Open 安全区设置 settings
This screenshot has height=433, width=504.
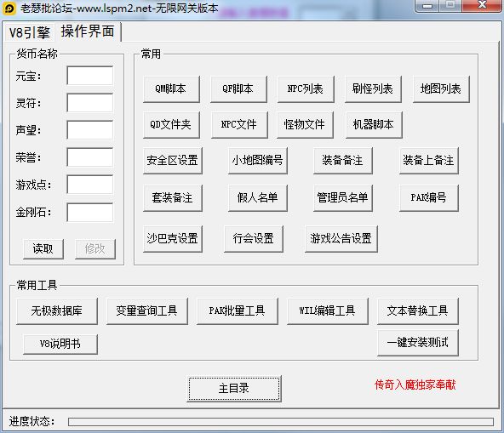tap(172, 160)
